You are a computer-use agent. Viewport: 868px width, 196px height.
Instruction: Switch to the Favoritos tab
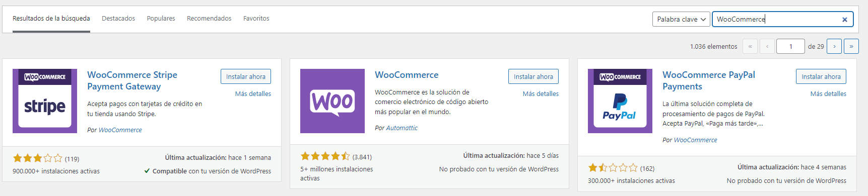[256, 19]
